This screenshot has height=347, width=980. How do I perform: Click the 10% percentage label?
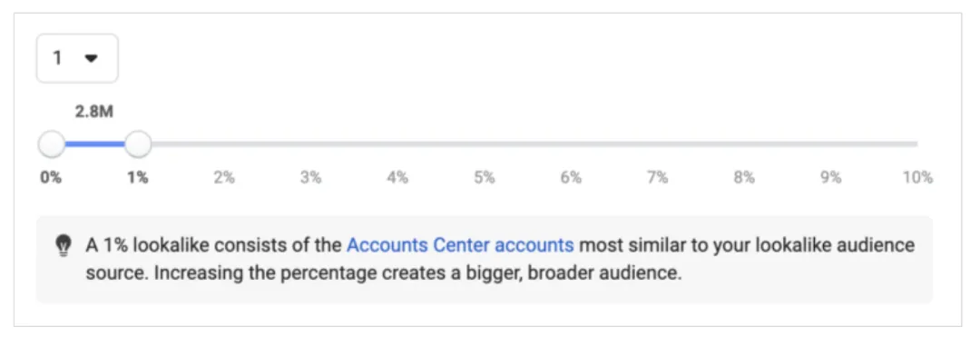tap(917, 177)
